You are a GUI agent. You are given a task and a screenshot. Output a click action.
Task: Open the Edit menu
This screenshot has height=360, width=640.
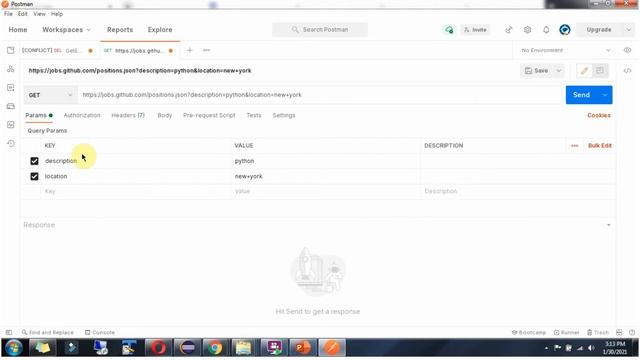click(x=23, y=14)
